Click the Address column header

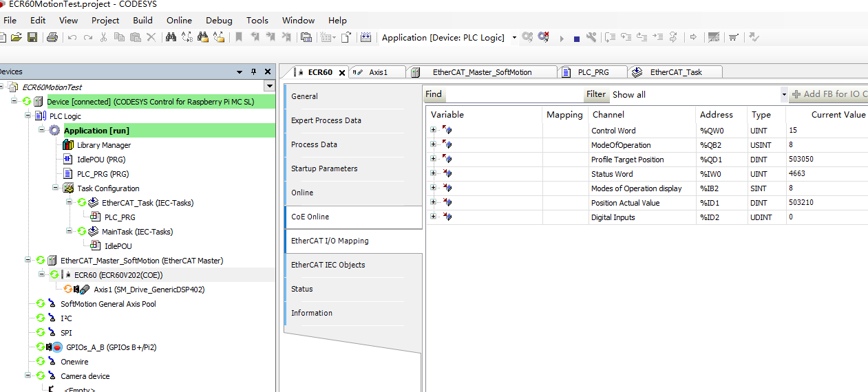point(717,115)
